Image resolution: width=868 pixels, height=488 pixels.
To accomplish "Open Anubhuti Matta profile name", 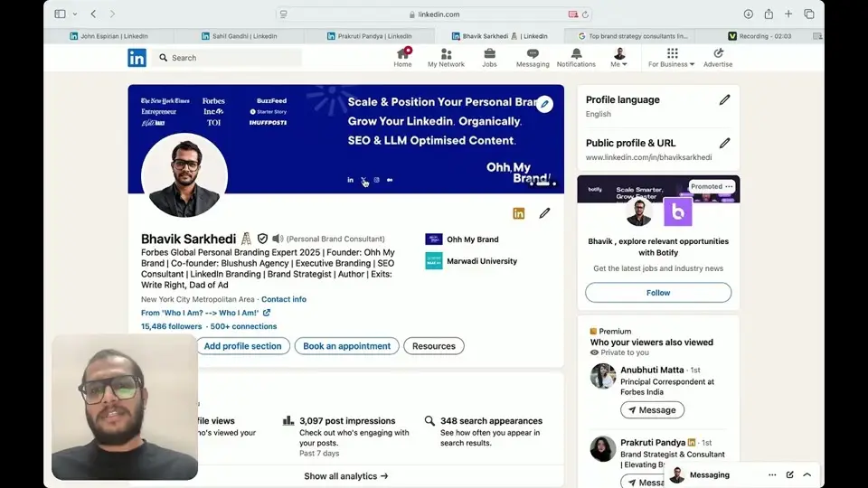I will (x=652, y=370).
